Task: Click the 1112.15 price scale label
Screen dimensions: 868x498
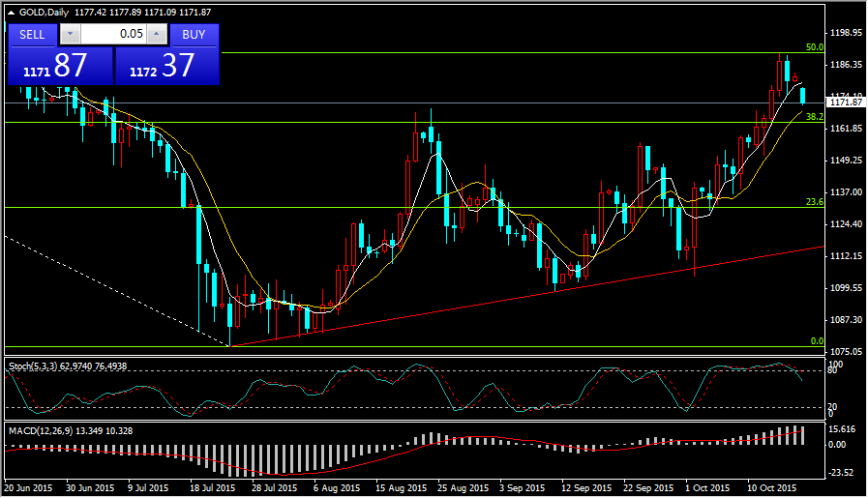Action: point(847,256)
